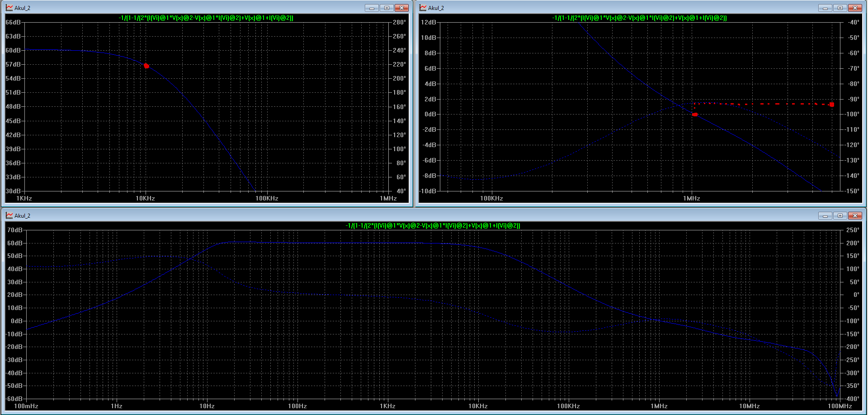Click the 100KHz frequency label in the upper-left plot
The image size is (868, 415).
(267, 198)
